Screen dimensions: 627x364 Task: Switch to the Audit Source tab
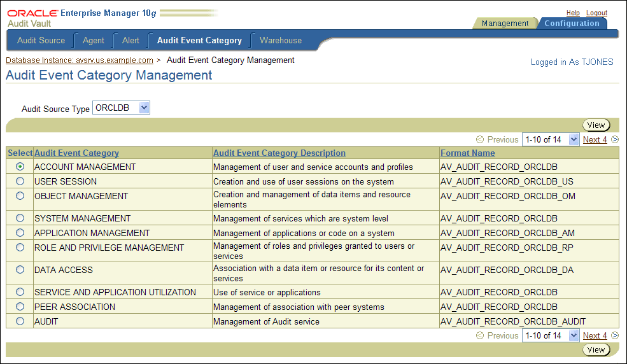[41, 40]
